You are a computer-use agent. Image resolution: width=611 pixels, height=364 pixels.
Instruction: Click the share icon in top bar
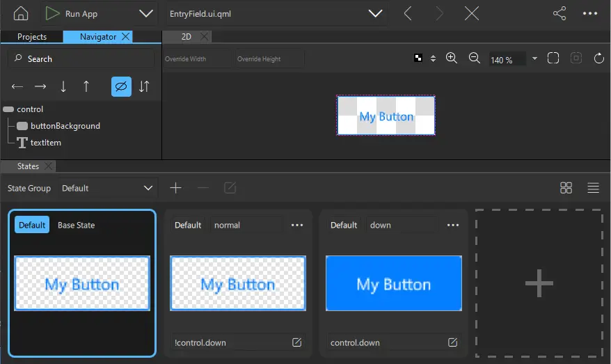(x=560, y=14)
